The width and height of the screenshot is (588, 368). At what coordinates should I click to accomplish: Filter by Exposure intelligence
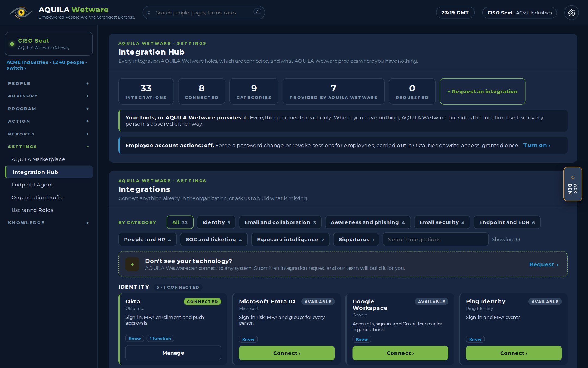coord(290,239)
